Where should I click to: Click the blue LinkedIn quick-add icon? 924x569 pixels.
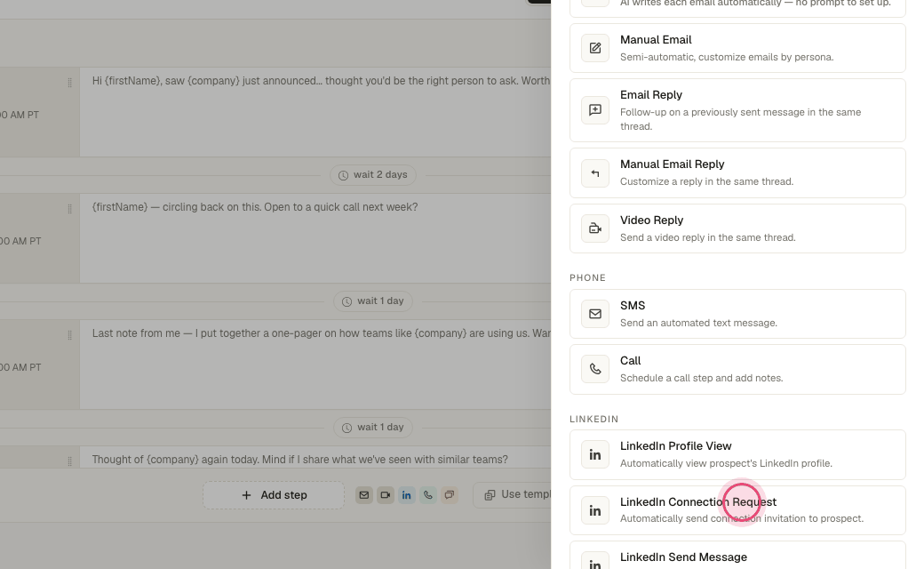coord(407,495)
